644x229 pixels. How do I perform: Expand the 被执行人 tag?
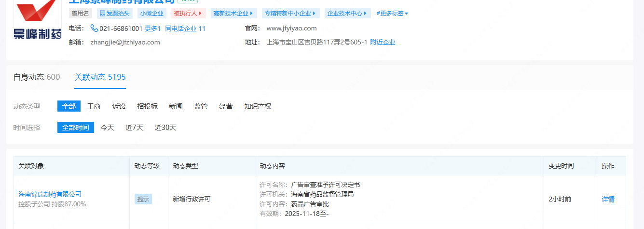(188, 14)
